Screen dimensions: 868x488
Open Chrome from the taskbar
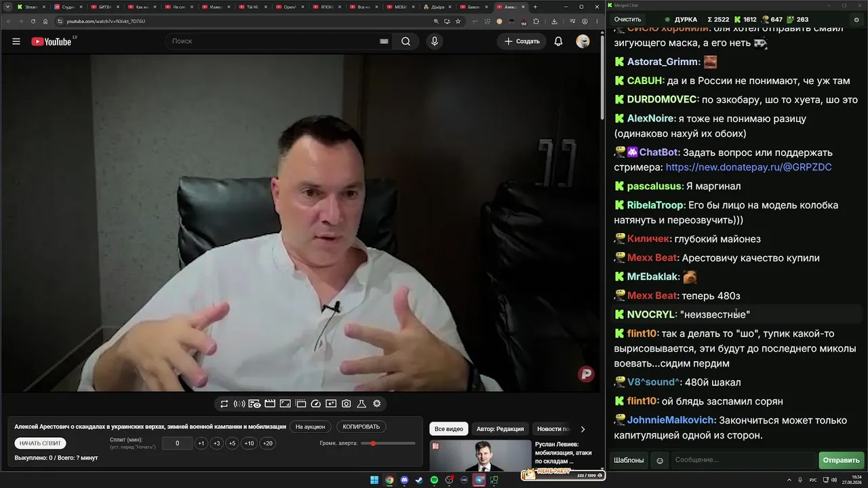pyautogui.click(x=389, y=480)
